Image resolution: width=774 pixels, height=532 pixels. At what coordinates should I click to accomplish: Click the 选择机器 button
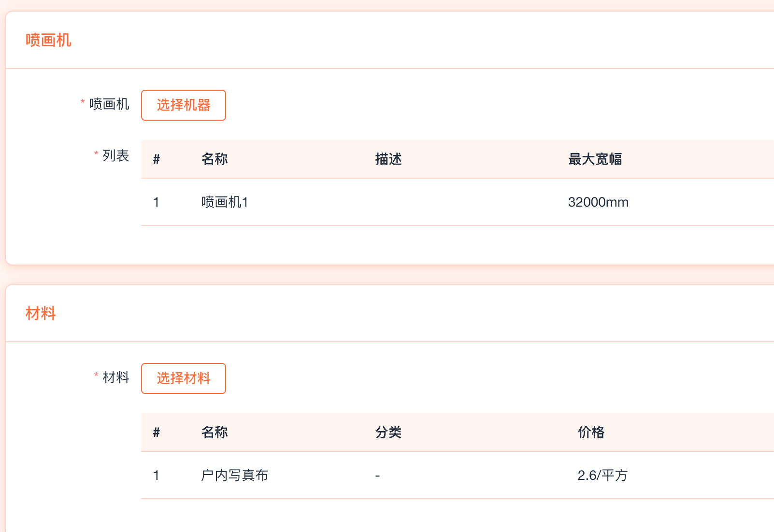(183, 105)
